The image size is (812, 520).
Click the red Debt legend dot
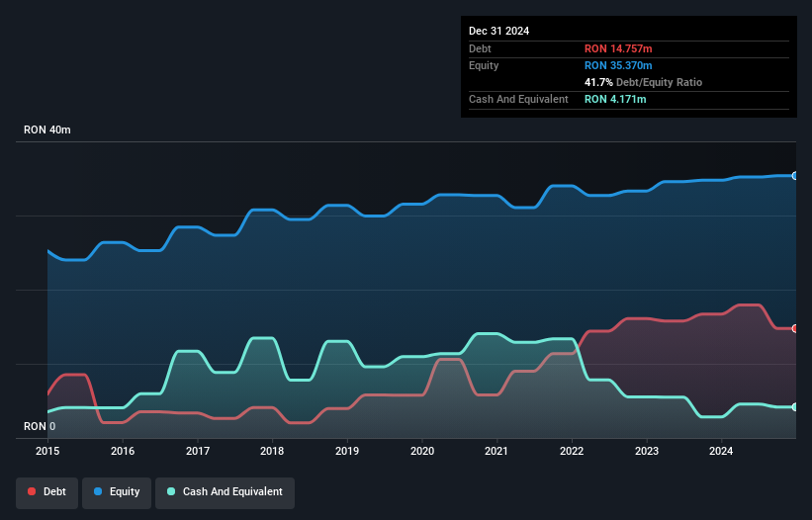[32, 491]
